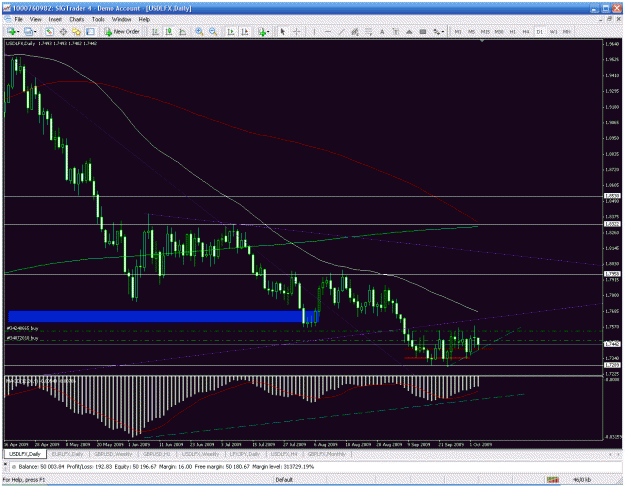
Task: Select the Fibonacci retracement tool
Action: [x=369, y=31]
